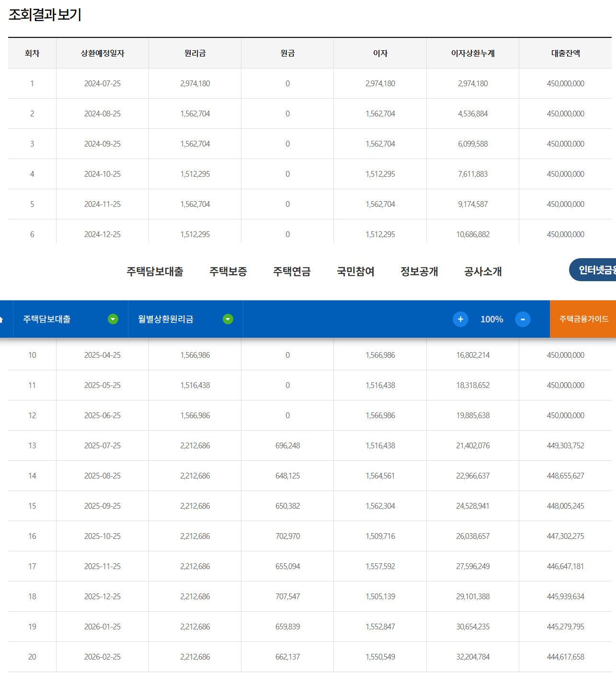
Task: Click loan balance 448,655,627
Action: (566, 476)
